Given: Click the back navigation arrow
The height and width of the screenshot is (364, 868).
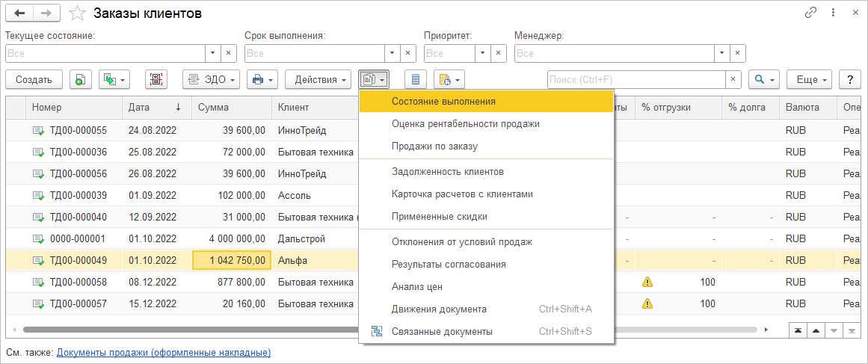Looking at the screenshot, I should [19, 13].
